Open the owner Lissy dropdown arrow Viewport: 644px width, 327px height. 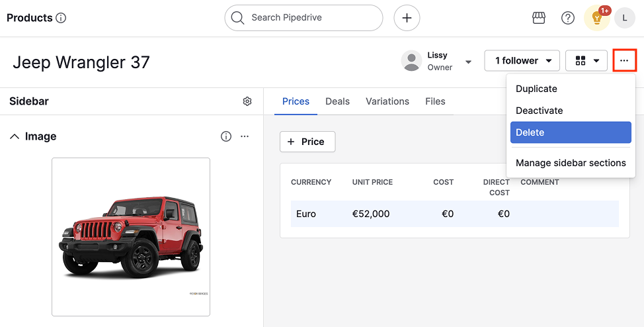point(469,62)
